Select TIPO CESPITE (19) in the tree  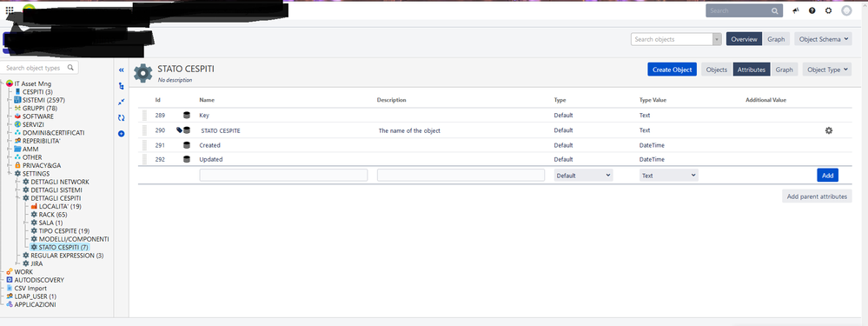pyautogui.click(x=64, y=230)
